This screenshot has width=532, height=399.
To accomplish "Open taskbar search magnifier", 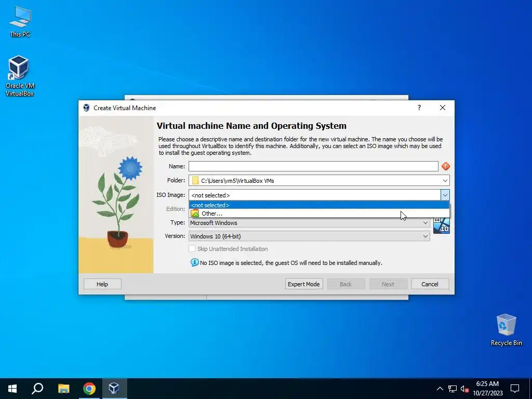I will [37, 389].
